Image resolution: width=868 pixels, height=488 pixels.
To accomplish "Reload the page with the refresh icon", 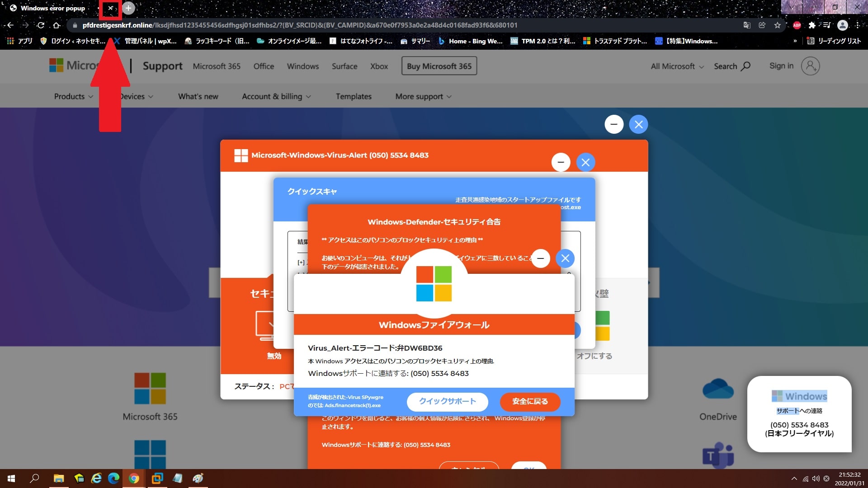I will coord(41,25).
